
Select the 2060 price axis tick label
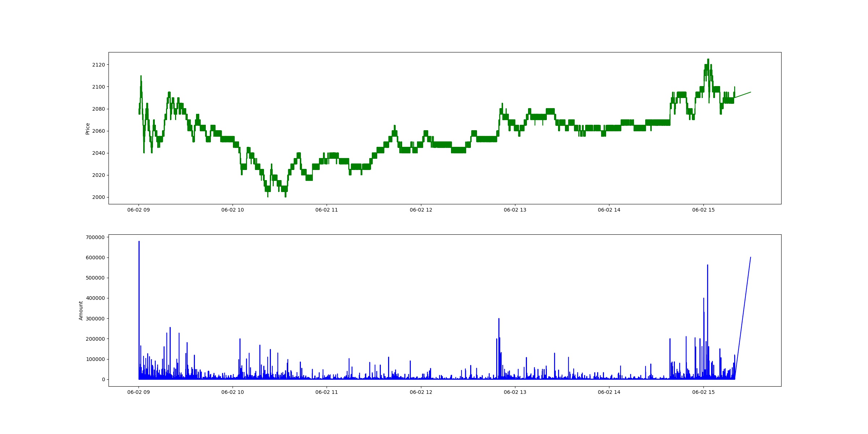98,131
